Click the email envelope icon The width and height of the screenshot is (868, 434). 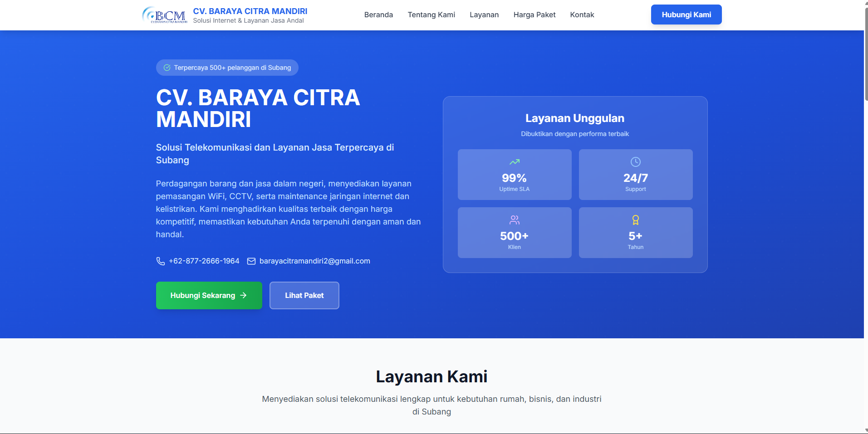(x=251, y=261)
